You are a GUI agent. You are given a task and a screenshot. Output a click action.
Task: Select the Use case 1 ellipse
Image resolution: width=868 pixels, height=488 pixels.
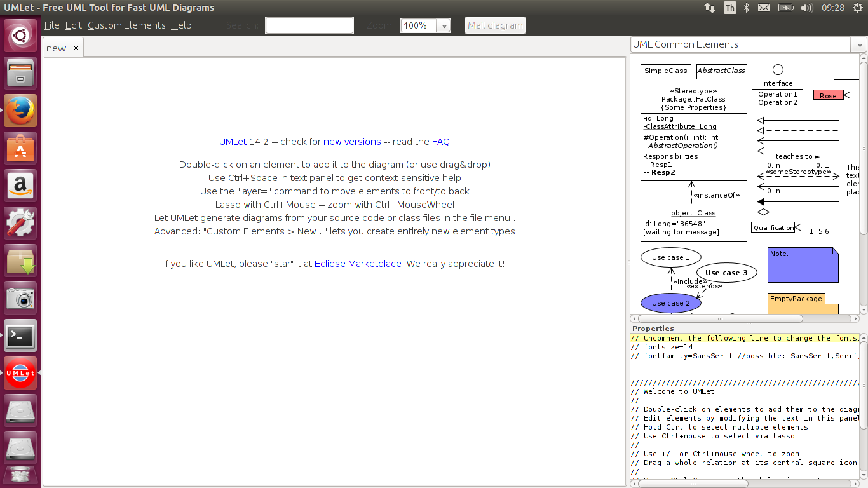[x=670, y=257]
